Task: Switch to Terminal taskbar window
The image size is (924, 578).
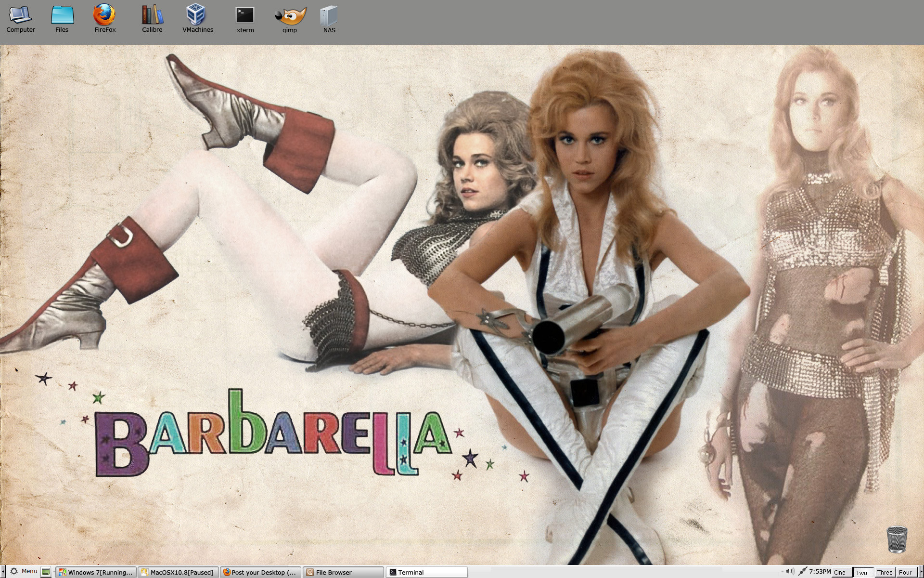Action: coord(426,572)
